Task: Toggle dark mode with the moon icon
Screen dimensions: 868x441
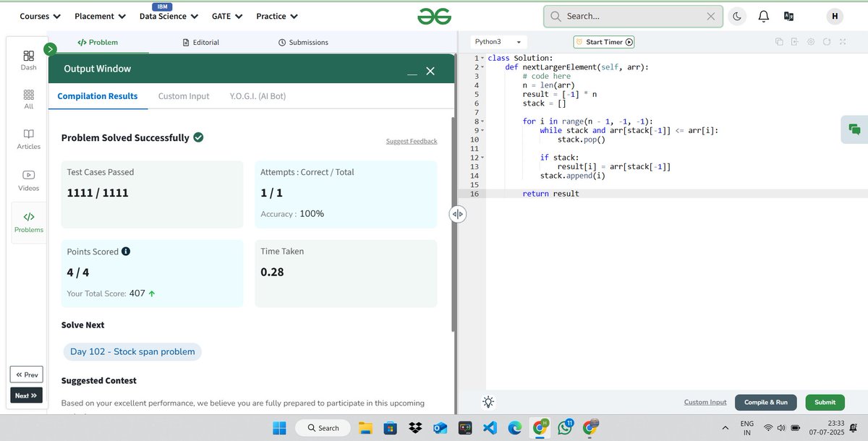Action: pos(737,16)
